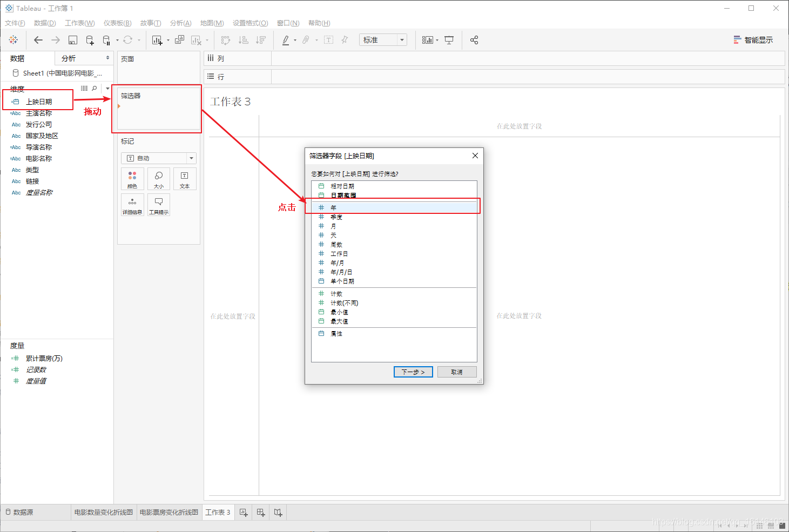
Task: Click the clear sheet icon
Action: pyautogui.click(x=196, y=40)
